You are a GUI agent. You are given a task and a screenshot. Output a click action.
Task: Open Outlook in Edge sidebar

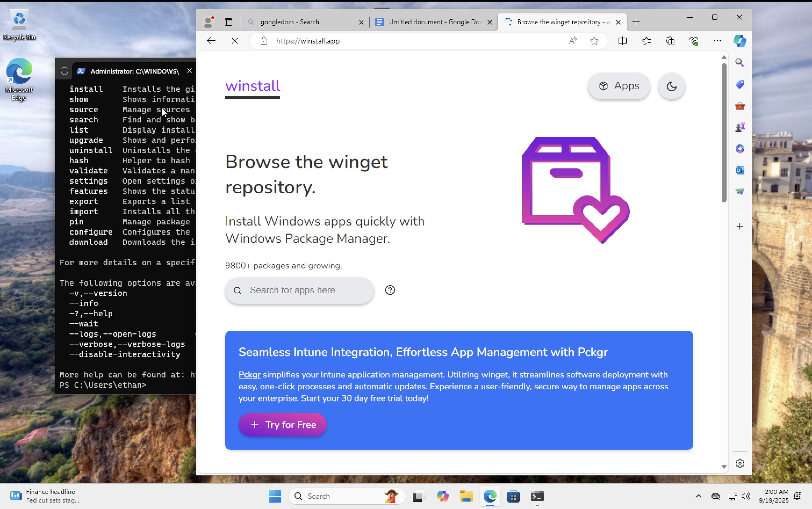[739, 170]
